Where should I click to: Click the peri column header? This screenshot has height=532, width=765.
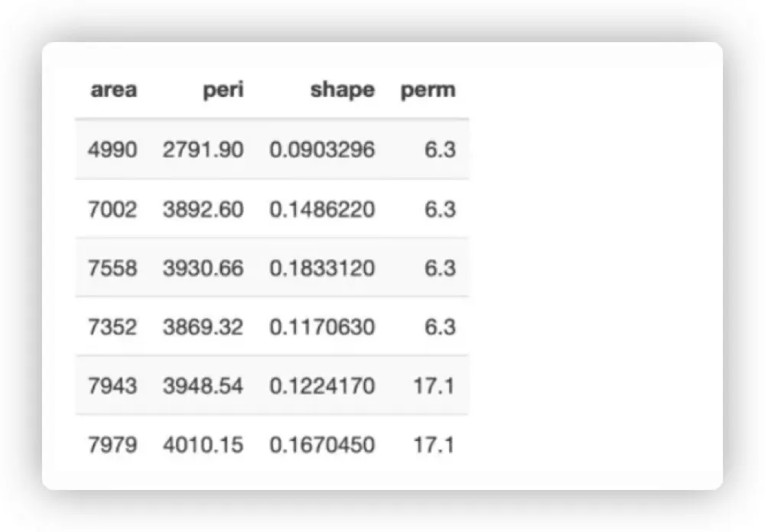(223, 90)
